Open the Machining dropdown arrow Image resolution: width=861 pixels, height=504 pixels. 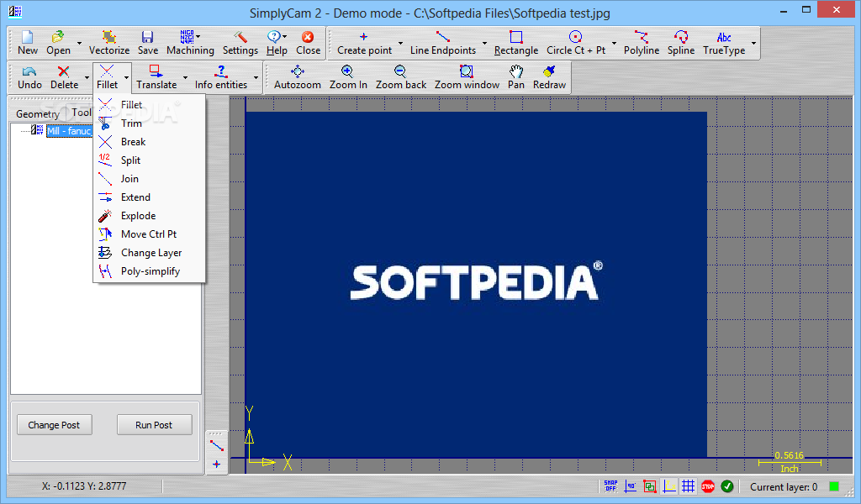[198, 37]
